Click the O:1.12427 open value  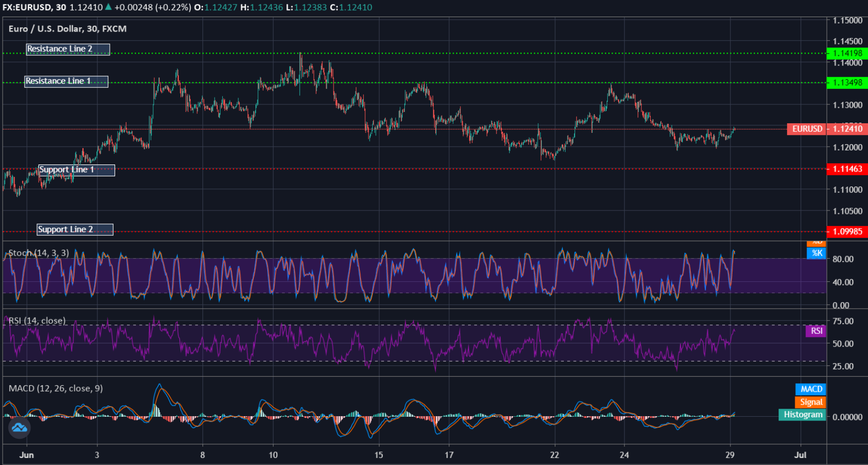pos(215,7)
